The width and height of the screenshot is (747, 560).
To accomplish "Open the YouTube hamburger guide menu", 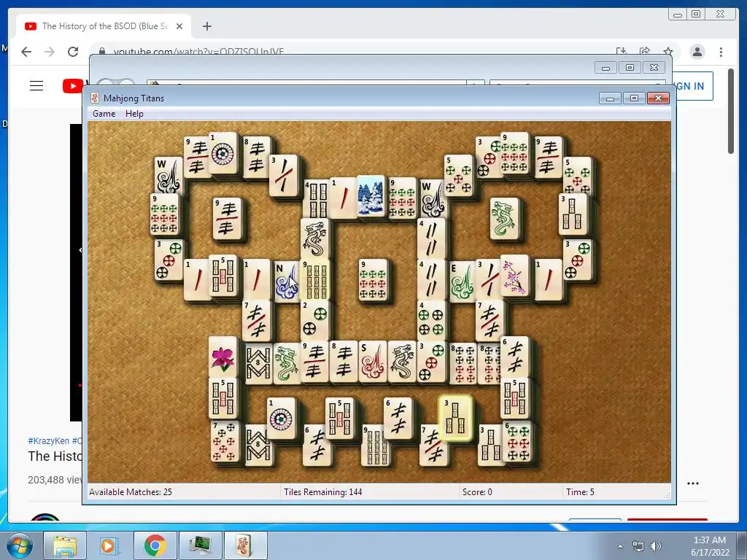I will tap(36, 86).
